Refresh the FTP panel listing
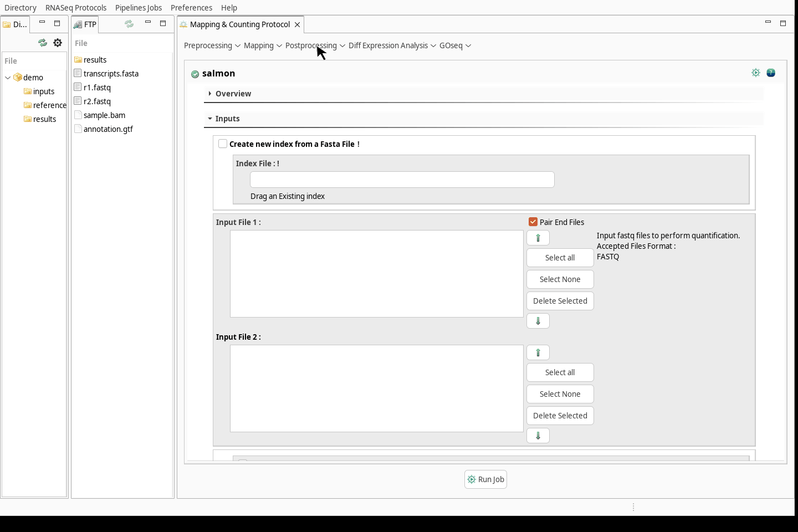 click(129, 24)
